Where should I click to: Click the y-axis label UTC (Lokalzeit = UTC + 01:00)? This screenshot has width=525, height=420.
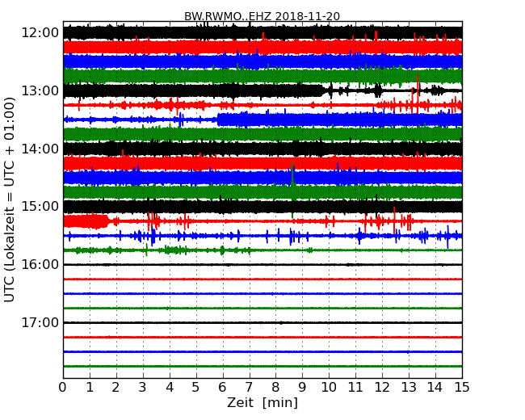click(10, 200)
